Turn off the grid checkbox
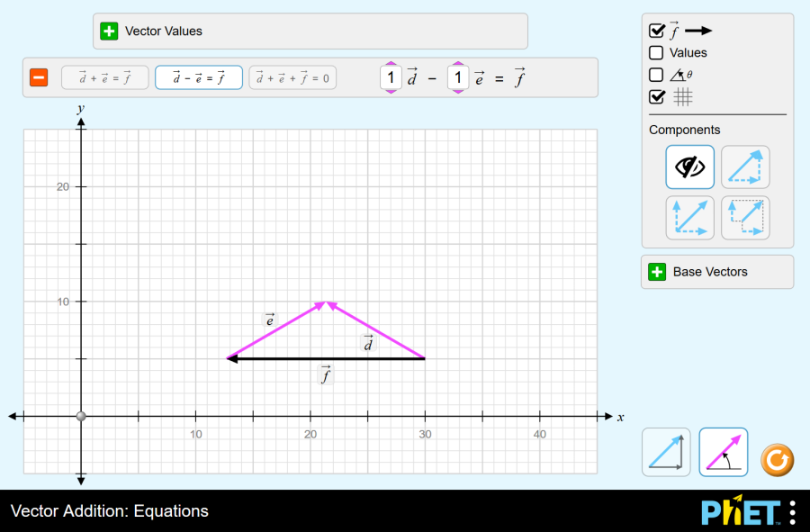Image resolution: width=810 pixels, height=532 pixels. pyautogui.click(x=657, y=96)
